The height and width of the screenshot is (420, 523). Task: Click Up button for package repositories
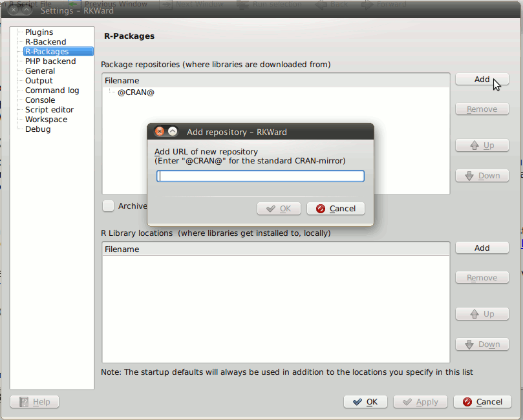pos(482,145)
